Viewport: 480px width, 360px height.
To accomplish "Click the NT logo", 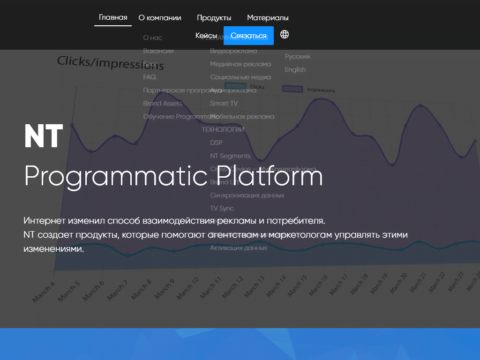I will [43, 136].
